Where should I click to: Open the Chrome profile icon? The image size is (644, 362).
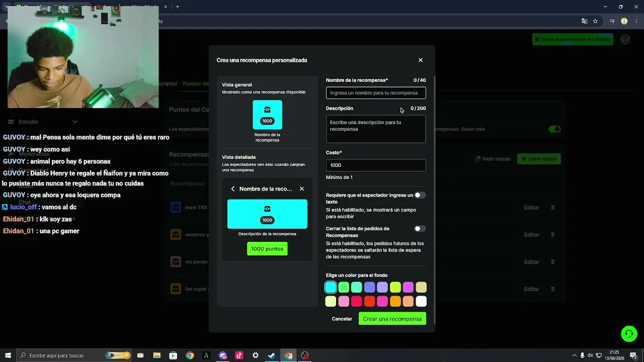pos(624,21)
